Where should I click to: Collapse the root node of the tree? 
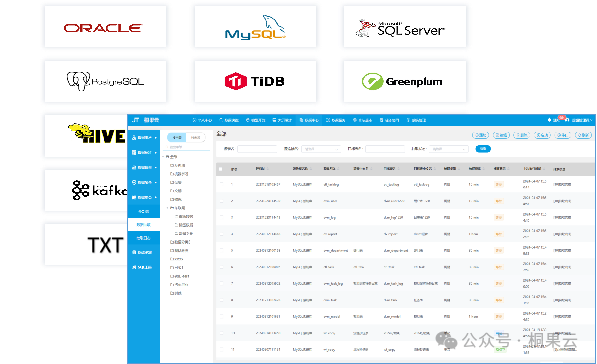click(164, 156)
